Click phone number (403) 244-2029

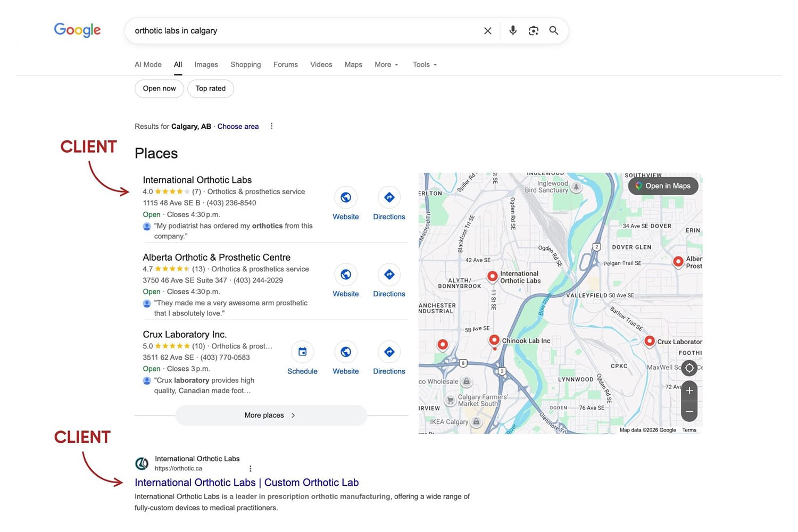tap(258, 280)
